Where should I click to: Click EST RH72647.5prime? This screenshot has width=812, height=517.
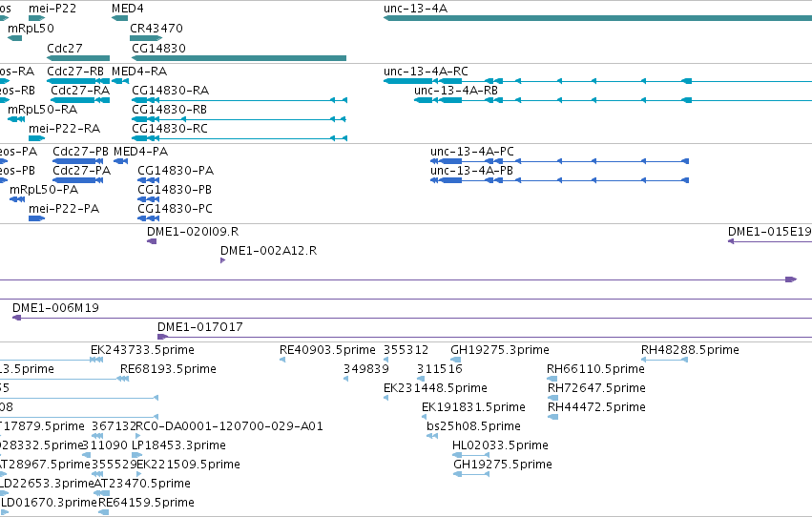coord(553,398)
